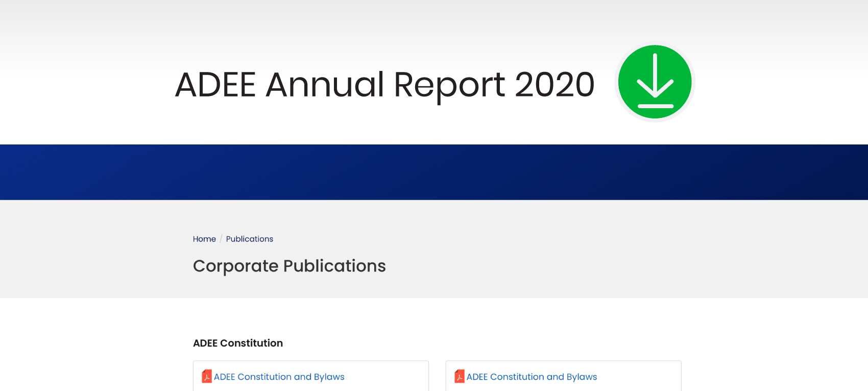
Task: Open the left ADEE Constitution and Bylaws link
Action: 279,377
